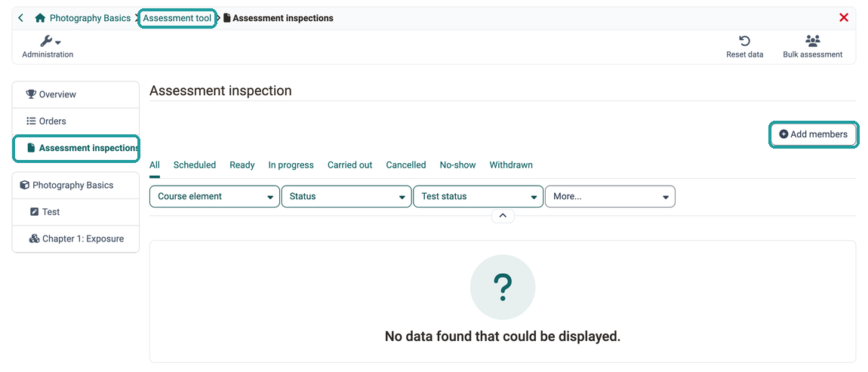Click the Orders list icon
Image resolution: width=868 pixels, height=372 pixels.
coord(31,121)
